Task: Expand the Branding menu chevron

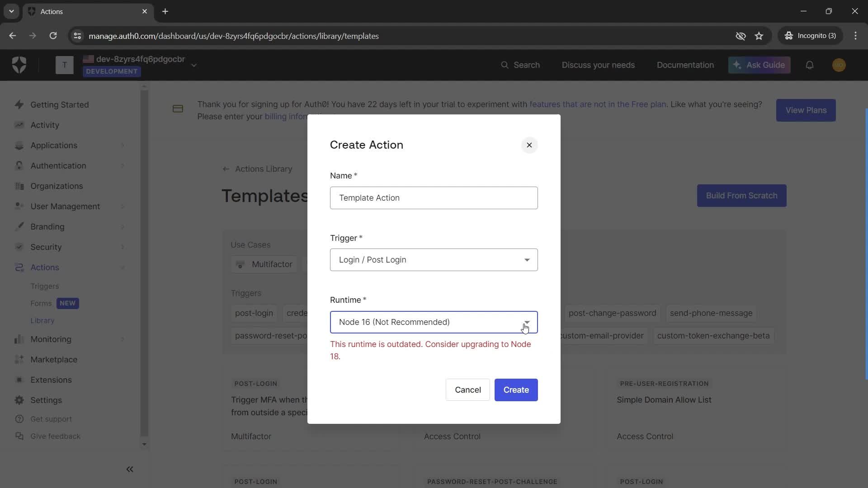Action: pos(123,227)
